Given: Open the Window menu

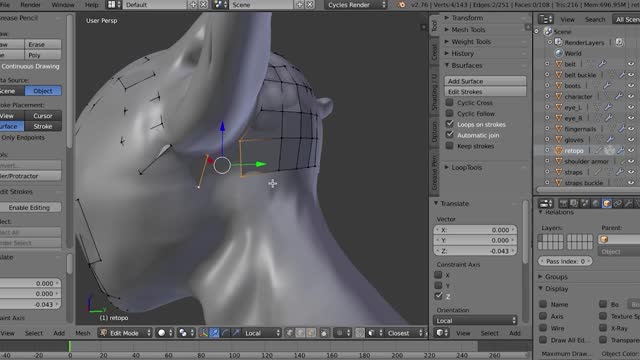Looking at the screenshot, I should tap(63, 5).
